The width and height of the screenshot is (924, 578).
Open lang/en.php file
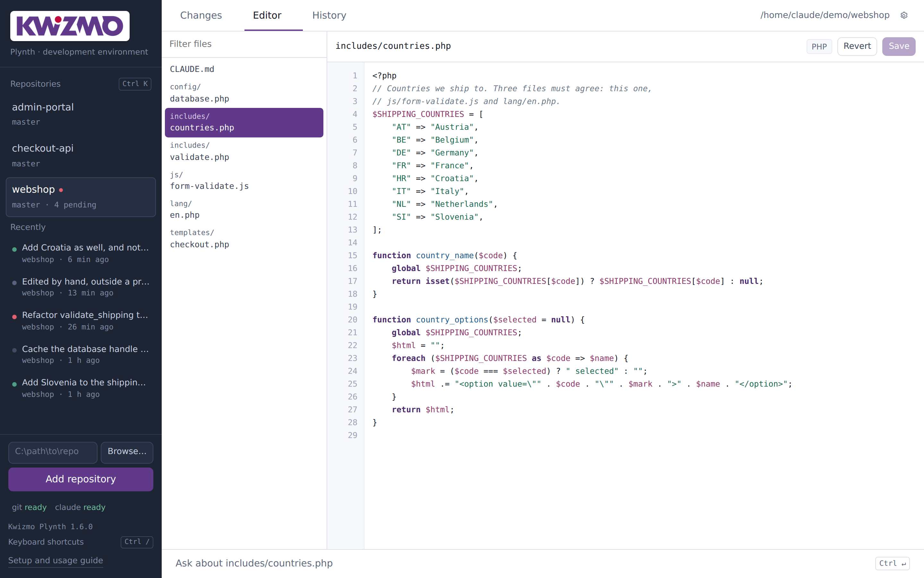[244, 209]
